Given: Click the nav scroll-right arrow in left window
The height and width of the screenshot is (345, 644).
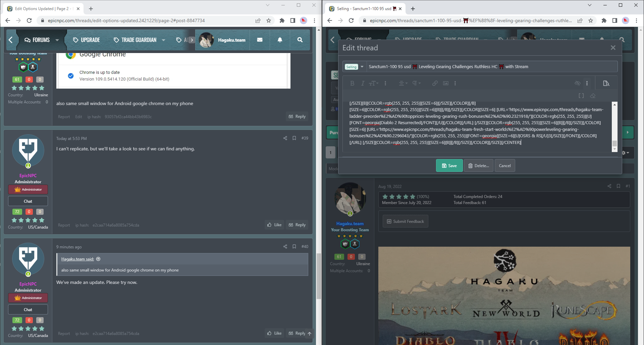Looking at the screenshot, I should pos(192,40).
